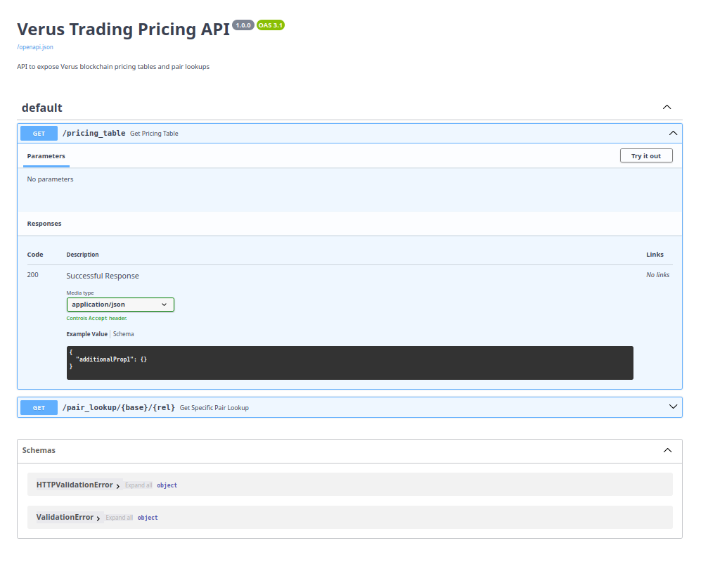Click the GET badge on /pair_lookup

pyautogui.click(x=39, y=407)
